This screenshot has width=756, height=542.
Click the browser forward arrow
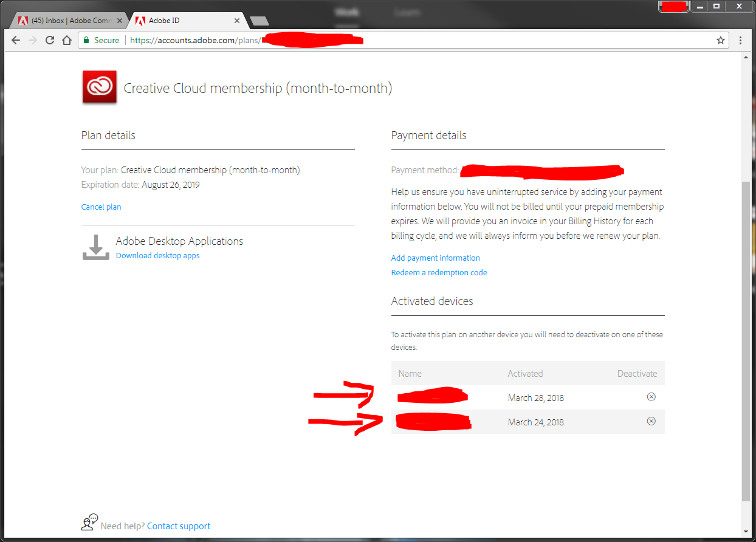point(33,40)
